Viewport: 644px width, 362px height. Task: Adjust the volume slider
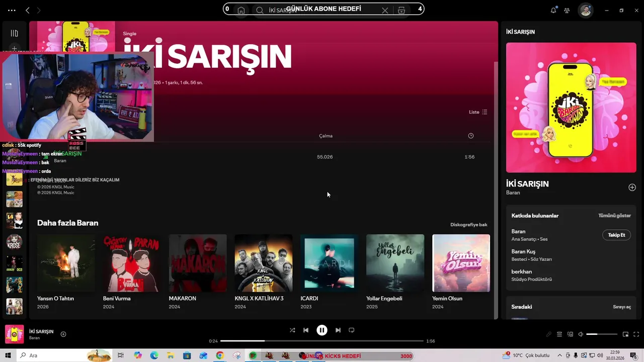point(602,334)
